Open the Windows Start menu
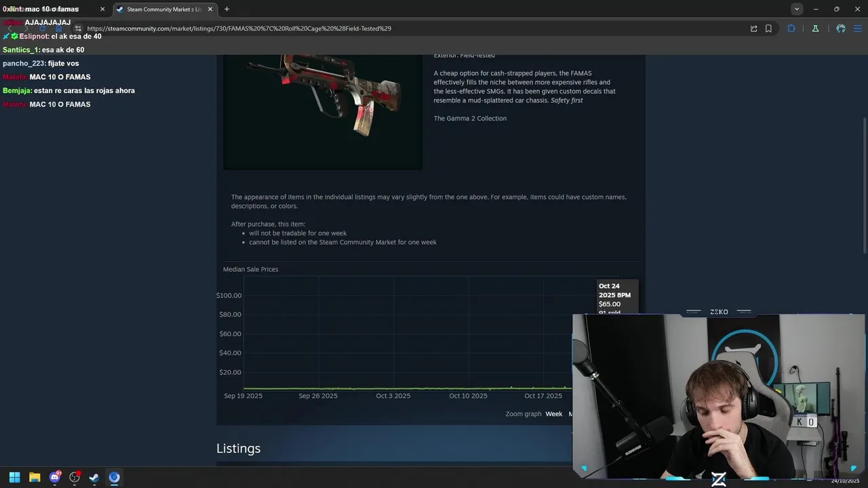868x488 pixels. 14,477
